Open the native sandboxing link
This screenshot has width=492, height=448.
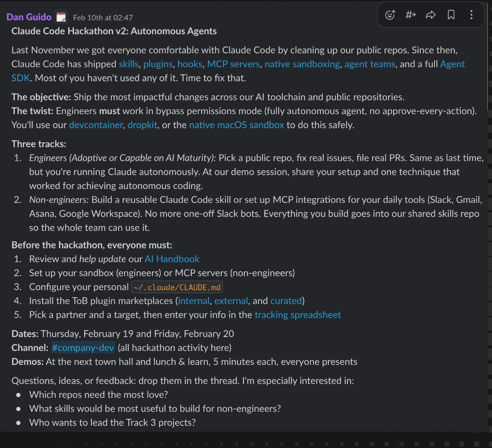click(x=302, y=64)
